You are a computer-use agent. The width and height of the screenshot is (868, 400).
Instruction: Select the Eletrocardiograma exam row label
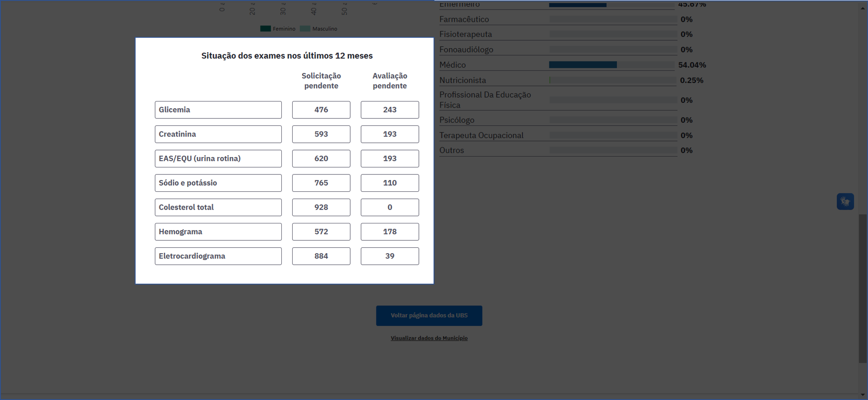tap(218, 256)
